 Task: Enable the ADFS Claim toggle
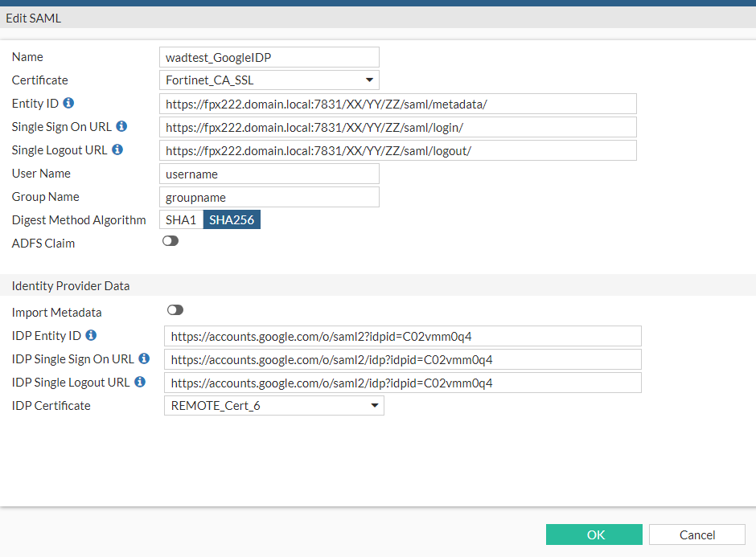coord(171,241)
